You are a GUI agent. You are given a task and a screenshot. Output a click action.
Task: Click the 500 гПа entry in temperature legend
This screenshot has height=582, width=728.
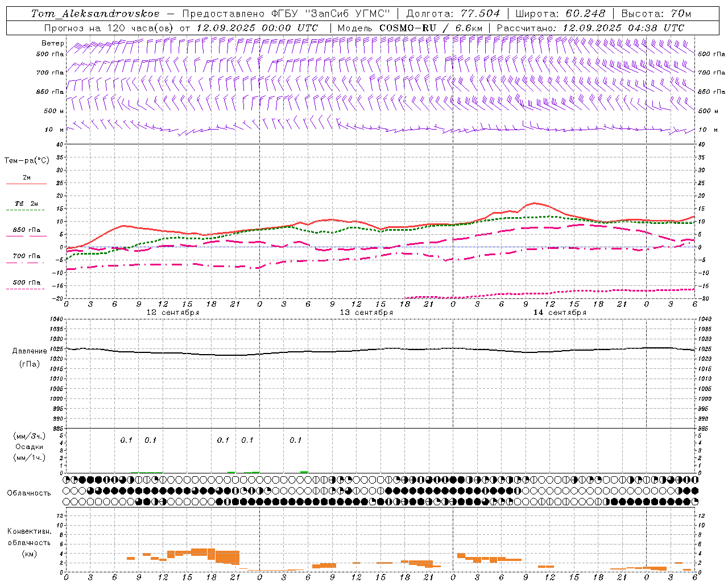[27, 282]
